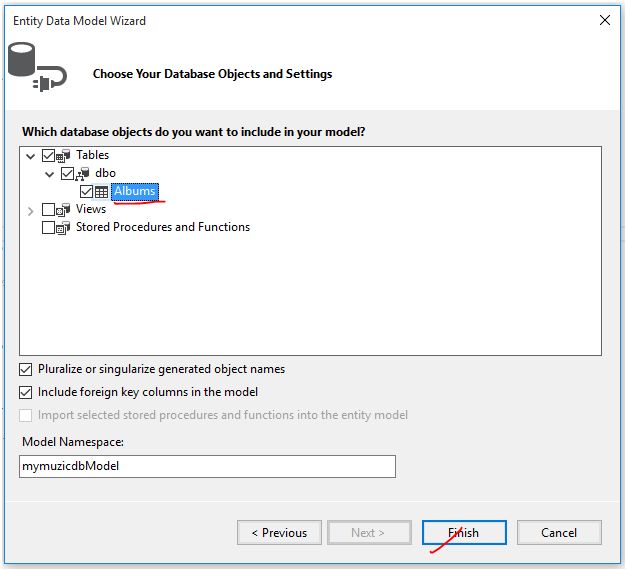This screenshot has height=571, width=627.
Task: Click the Tables folder icon
Action: [x=64, y=156]
